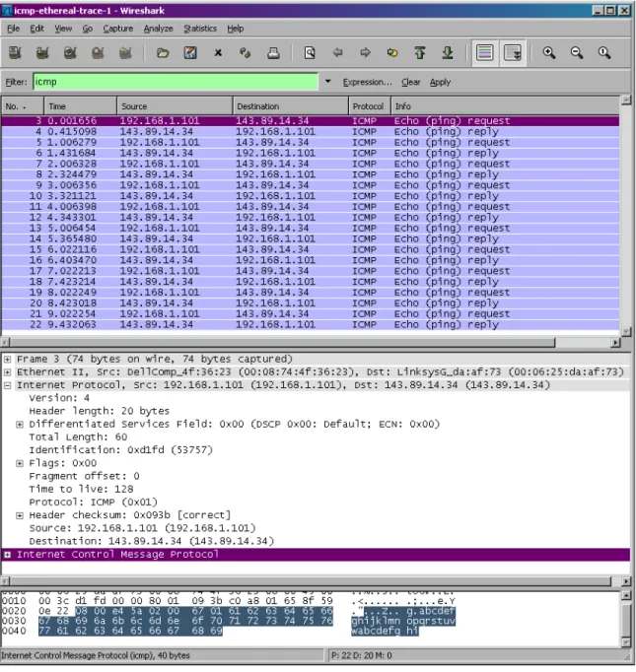Expand Differentiated Services Field details
This screenshot has height=672, width=636.
(20, 425)
